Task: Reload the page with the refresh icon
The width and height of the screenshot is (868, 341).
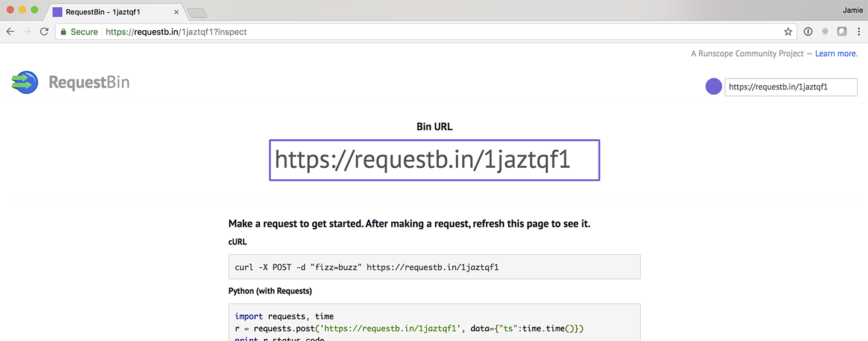Action: [44, 32]
